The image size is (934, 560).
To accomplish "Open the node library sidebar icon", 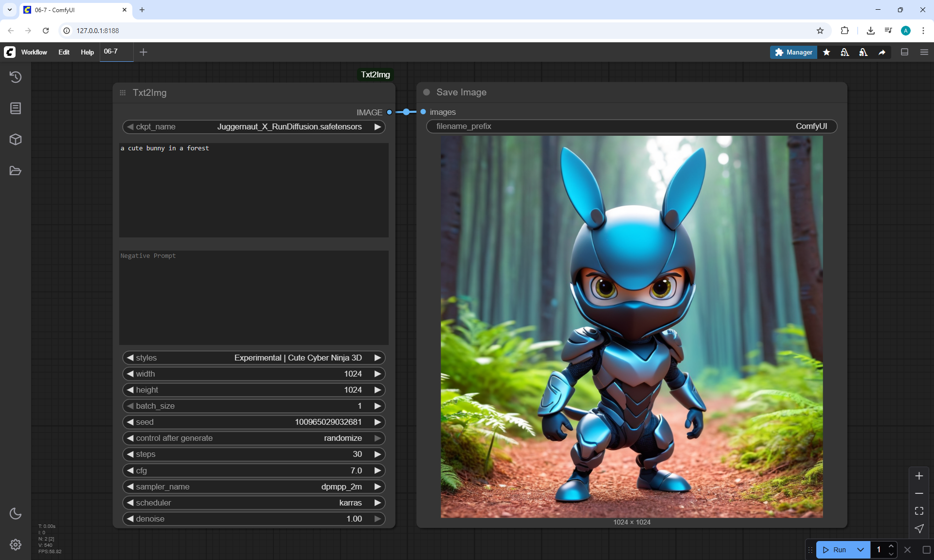I will (16, 108).
